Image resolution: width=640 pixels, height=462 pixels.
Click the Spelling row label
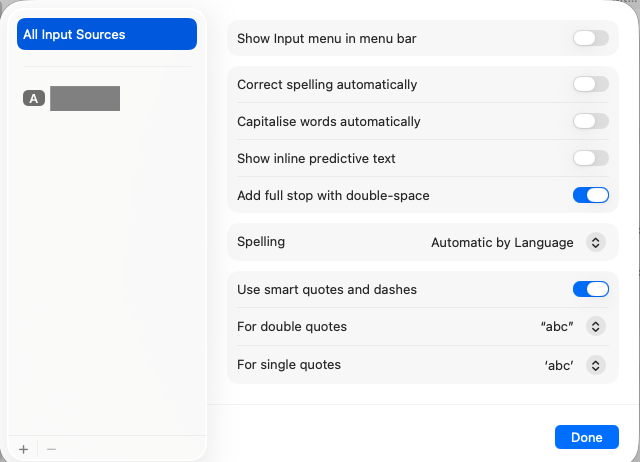261,242
